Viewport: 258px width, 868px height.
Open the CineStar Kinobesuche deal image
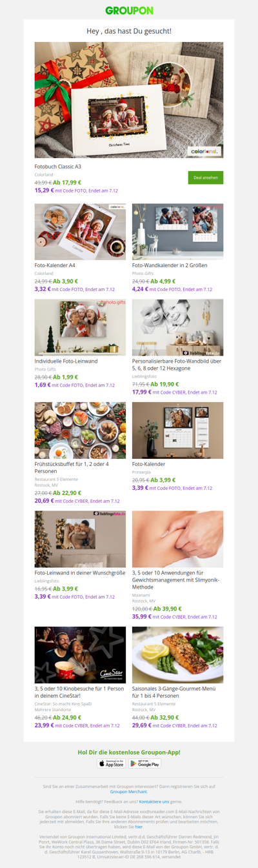point(80,654)
